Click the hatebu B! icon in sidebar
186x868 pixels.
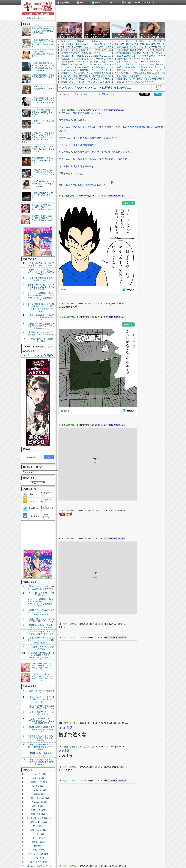[25, 516]
